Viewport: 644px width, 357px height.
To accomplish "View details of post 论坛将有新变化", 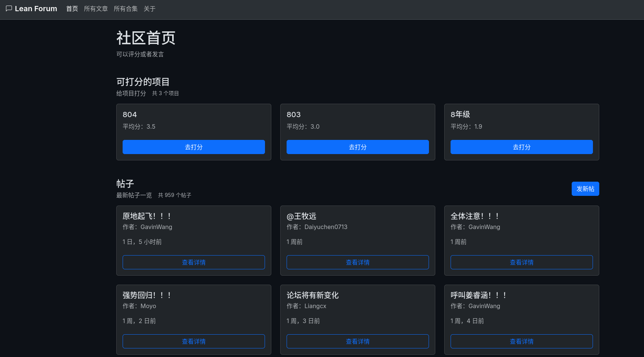I will (x=358, y=341).
